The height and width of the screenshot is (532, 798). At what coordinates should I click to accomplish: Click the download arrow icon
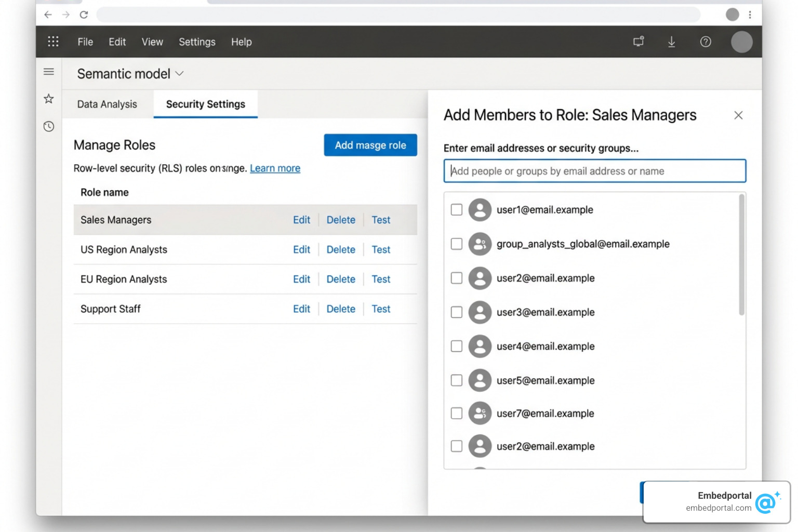[671, 42]
